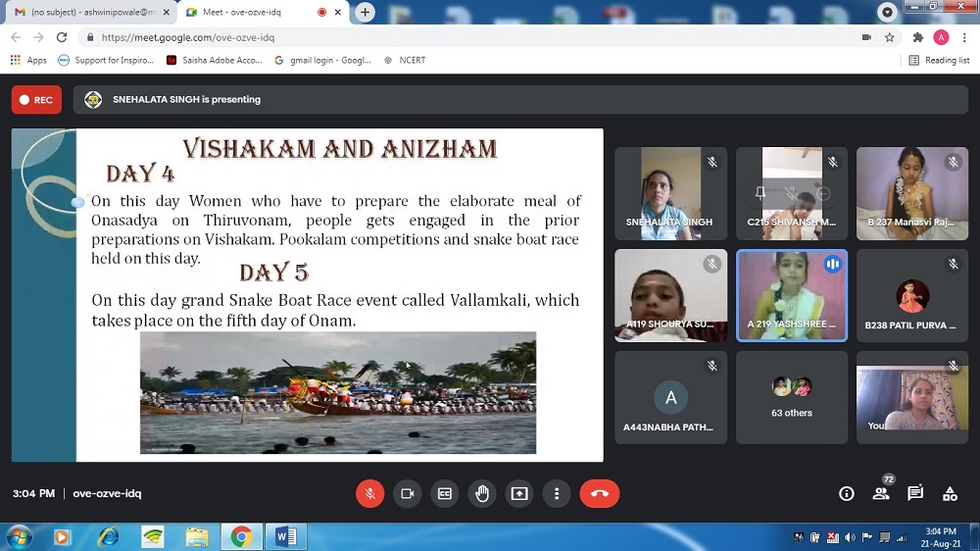This screenshot has width=980, height=551.
Task: Open the NCERT bookmark
Action: click(x=411, y=60)
